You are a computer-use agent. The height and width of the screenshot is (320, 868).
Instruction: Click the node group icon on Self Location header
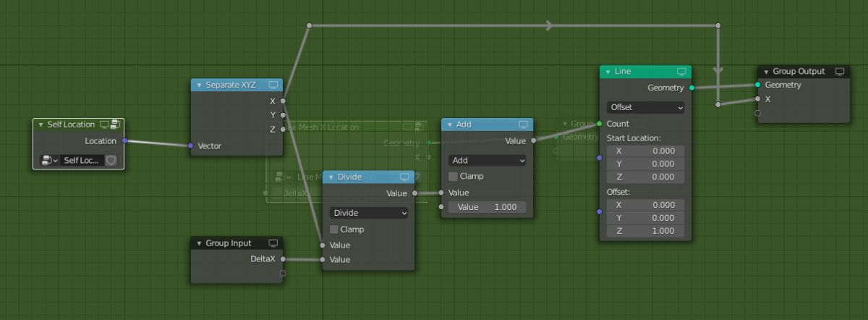tap(115, 125)
